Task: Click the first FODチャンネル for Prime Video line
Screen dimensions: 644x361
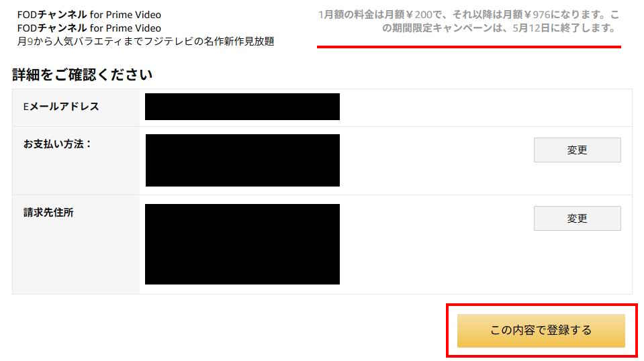Action: (x=89, y=15)
